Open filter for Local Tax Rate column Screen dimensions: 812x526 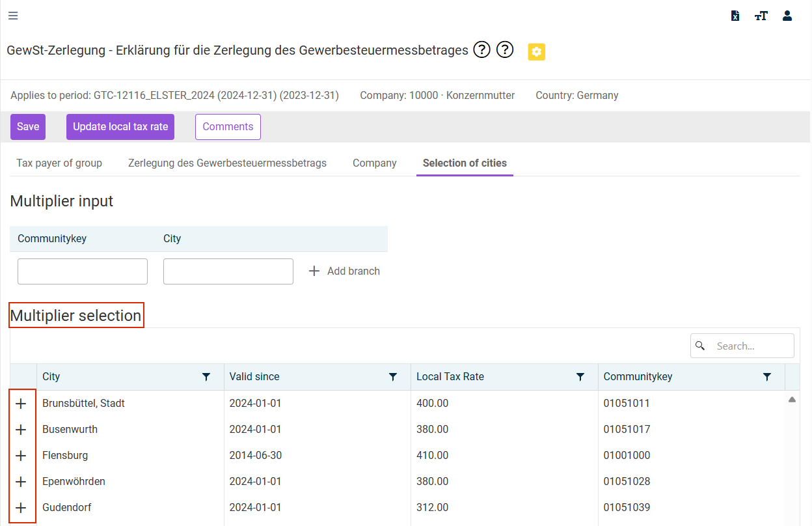580,377
